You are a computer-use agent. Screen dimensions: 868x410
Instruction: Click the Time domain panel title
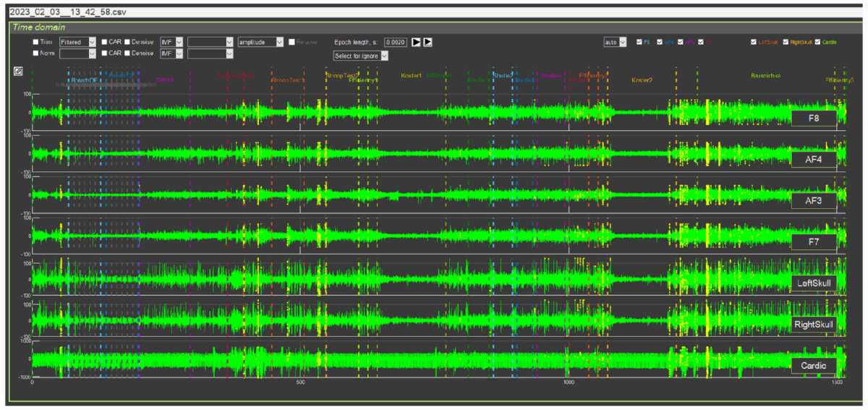(35, 26)
